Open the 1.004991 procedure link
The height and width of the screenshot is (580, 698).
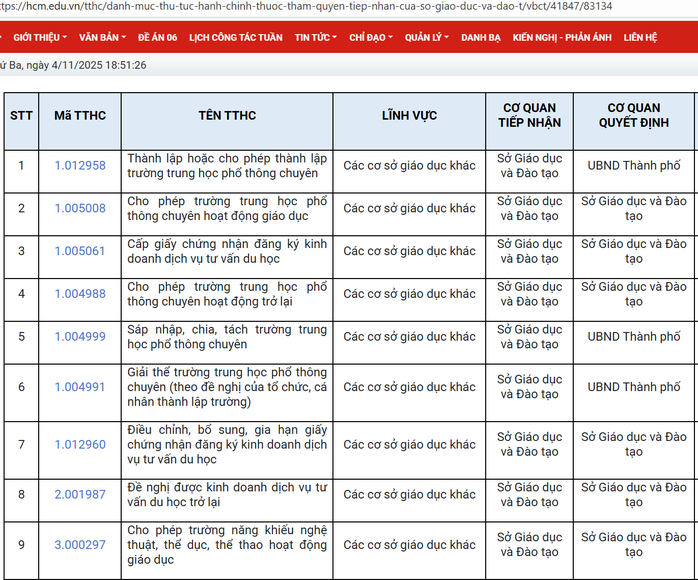click(x=80, y=387)
